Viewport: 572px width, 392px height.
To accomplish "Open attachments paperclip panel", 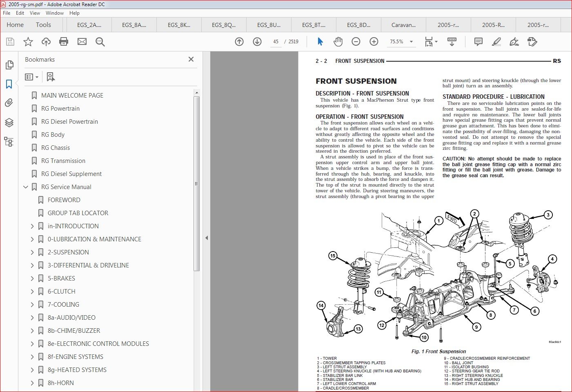I will click(9, 103).
